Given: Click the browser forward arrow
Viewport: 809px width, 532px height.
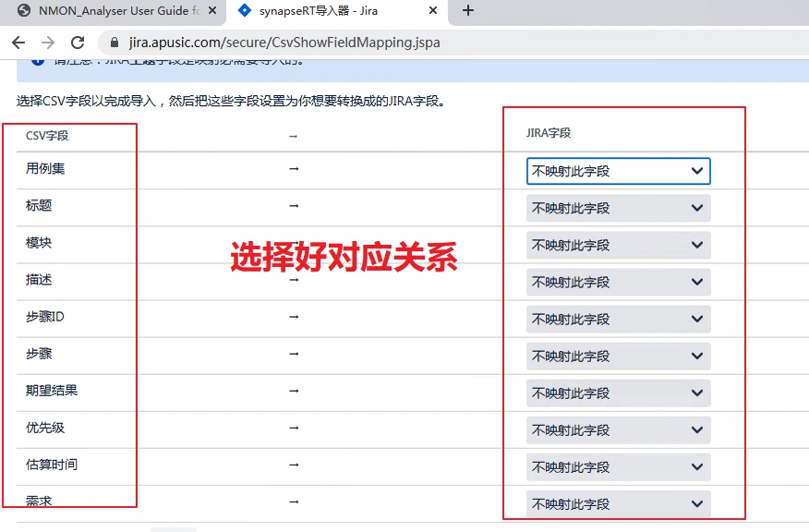Looking at the screenshot, I should tap(48, 42).
